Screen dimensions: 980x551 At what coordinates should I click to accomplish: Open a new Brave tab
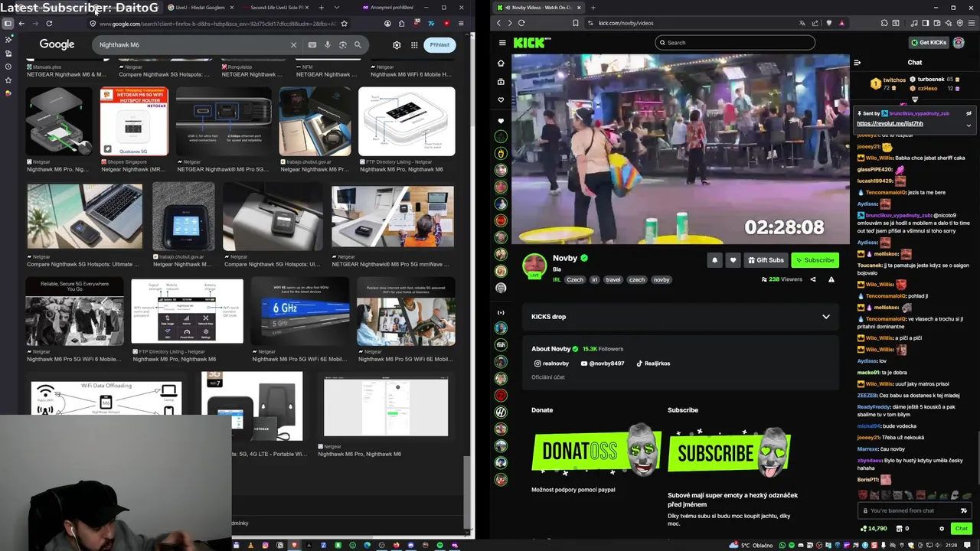pyautogui.click(x=593, y=8)
